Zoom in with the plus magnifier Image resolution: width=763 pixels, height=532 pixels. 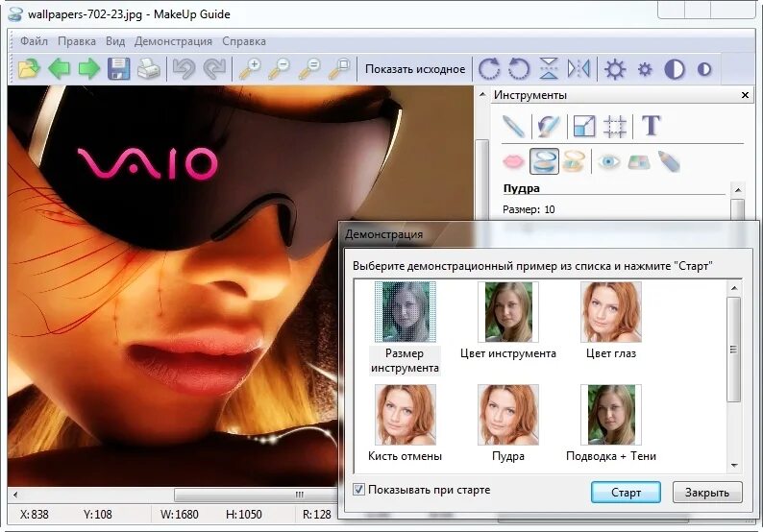click(250, 69)
